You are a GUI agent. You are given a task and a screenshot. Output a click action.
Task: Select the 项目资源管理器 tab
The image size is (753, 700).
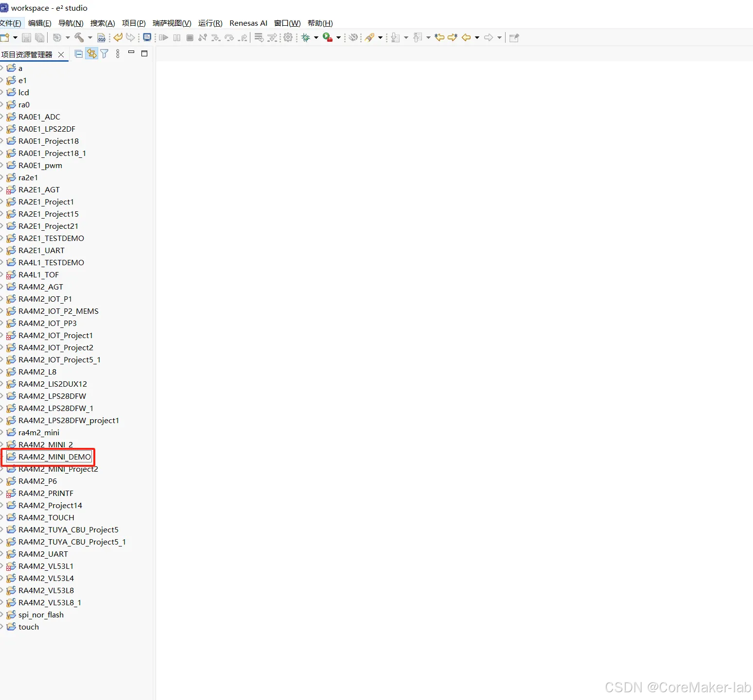(29, 54)
